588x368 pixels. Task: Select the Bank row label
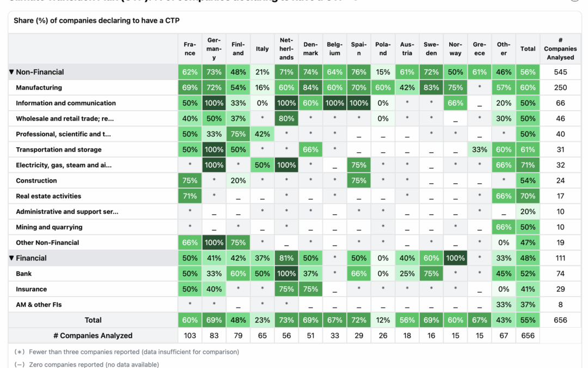click(24, 274)
